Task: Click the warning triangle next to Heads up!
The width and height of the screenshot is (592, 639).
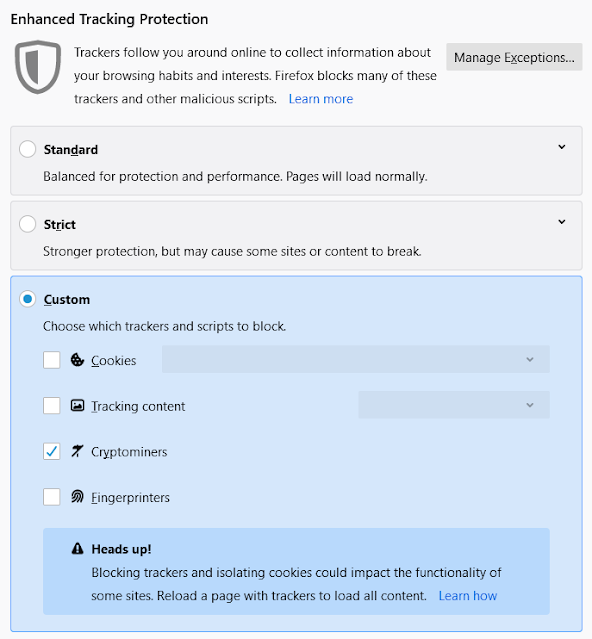Action: coord(77,549)
